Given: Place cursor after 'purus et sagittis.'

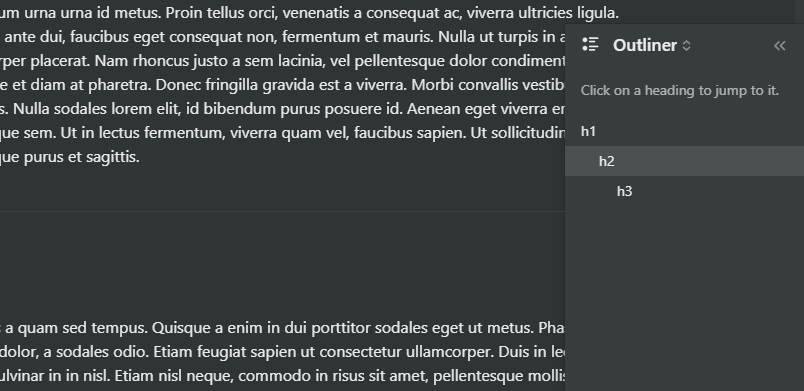Looking at the screenshot, I should coord(140,157).
